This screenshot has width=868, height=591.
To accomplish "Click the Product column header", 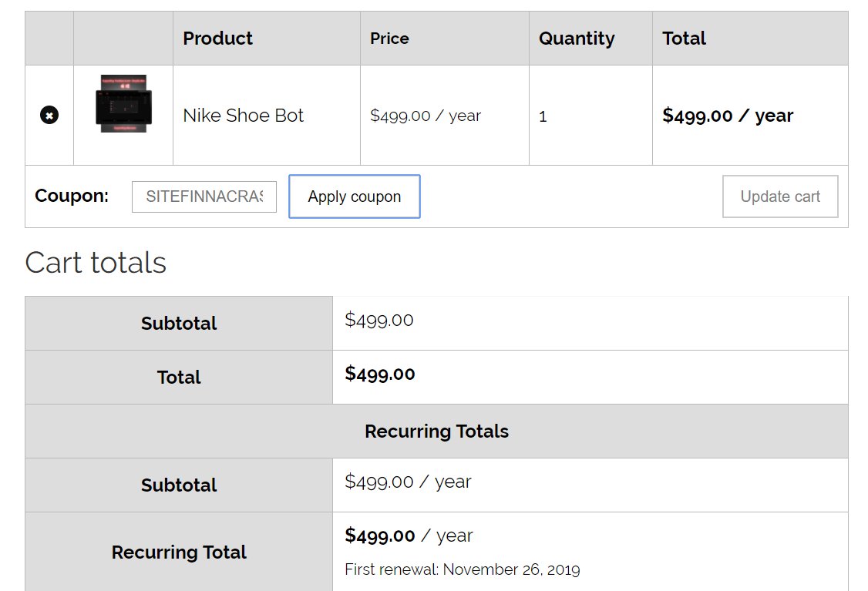I will [x=217, y=38].
